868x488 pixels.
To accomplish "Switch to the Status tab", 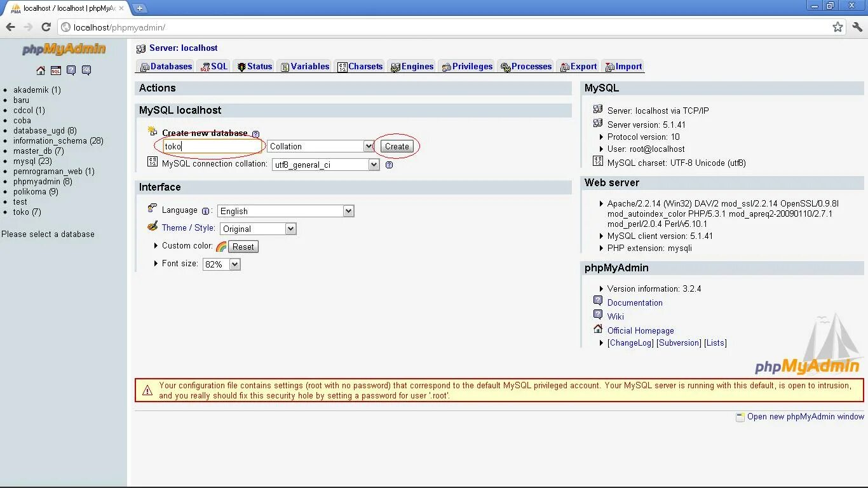I will click(x=254, y=67).
